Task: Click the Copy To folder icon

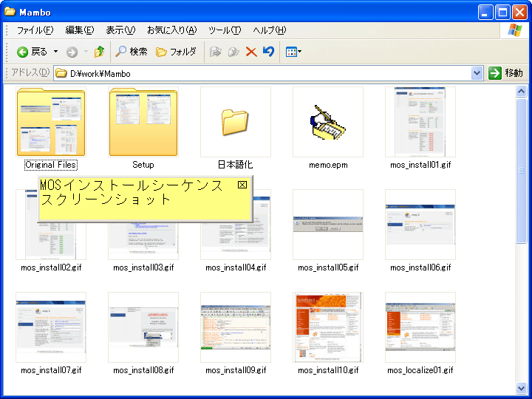Action: [x=233, y=52]
